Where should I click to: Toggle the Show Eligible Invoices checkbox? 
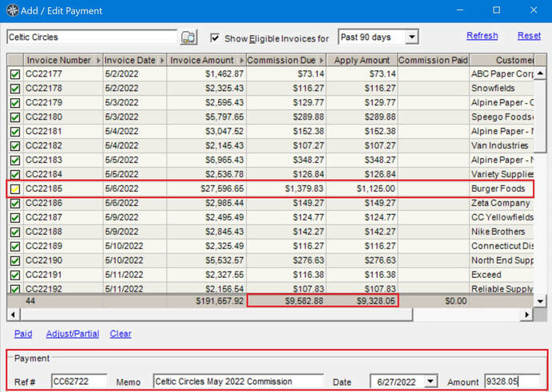point(215,38)
